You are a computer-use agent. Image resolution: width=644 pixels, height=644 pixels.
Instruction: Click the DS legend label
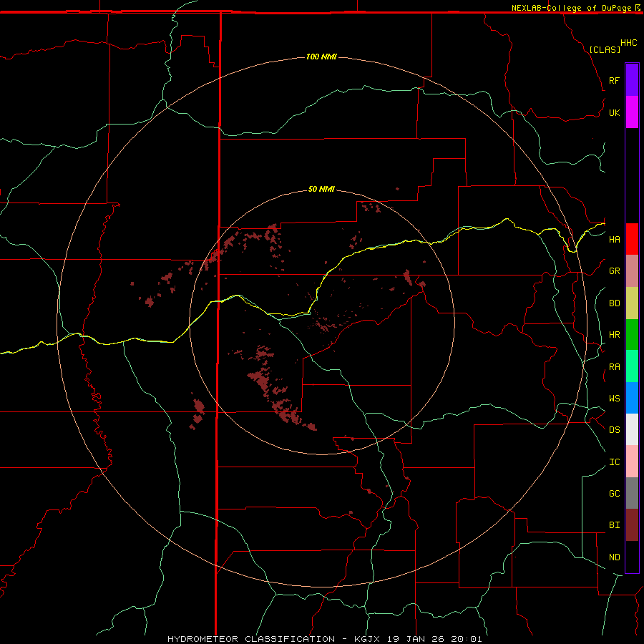614,430
